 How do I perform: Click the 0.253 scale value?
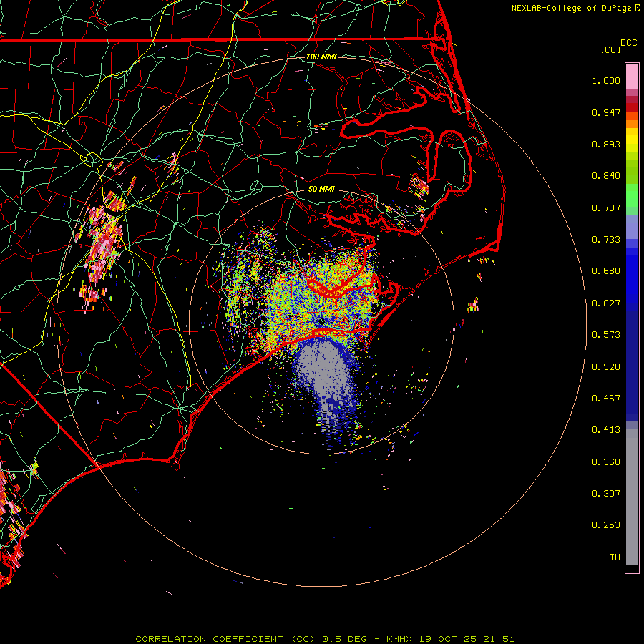click(x=606, y=525)
